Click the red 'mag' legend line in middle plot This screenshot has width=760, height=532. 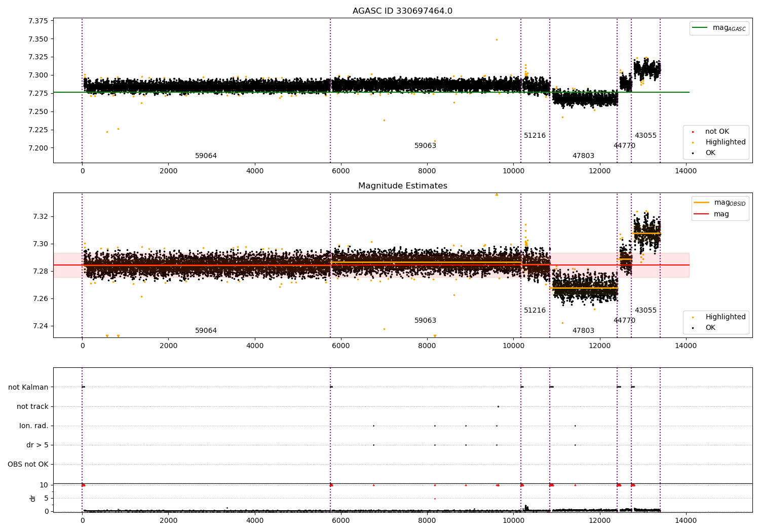[701, 214]
